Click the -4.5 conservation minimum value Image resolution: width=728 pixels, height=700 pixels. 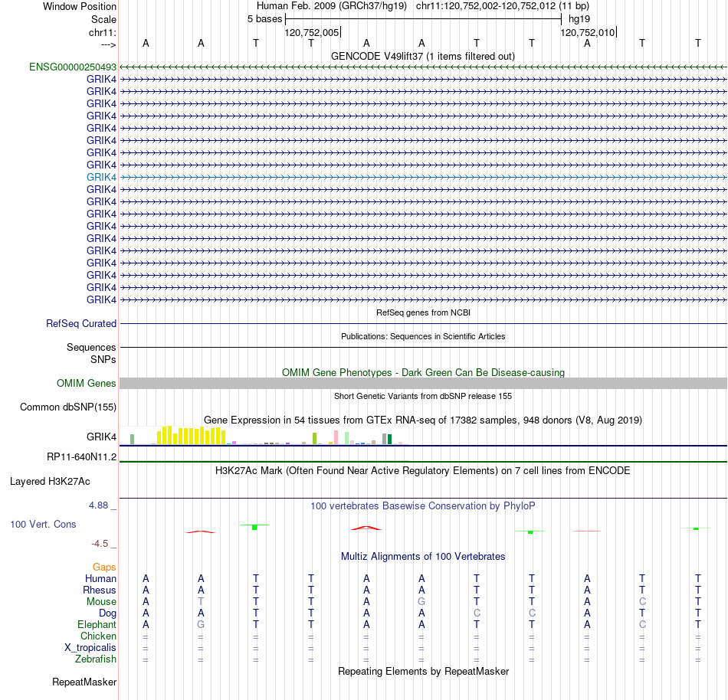[x=100, y=543]
